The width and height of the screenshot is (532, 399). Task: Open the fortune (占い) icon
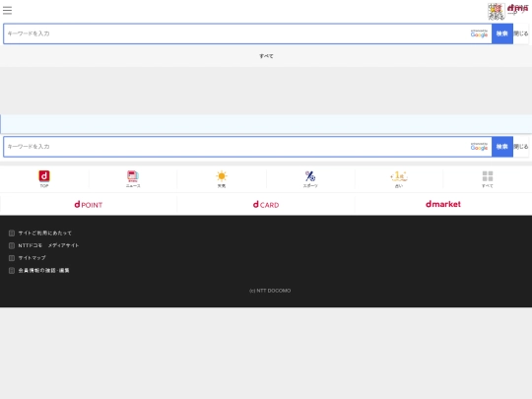[x=399, y=176]
